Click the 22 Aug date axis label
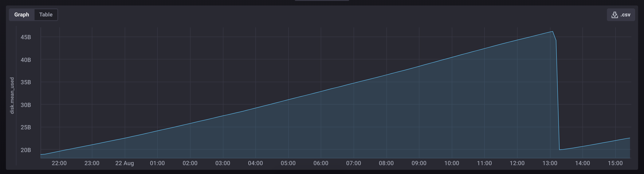 pos(125,163)
